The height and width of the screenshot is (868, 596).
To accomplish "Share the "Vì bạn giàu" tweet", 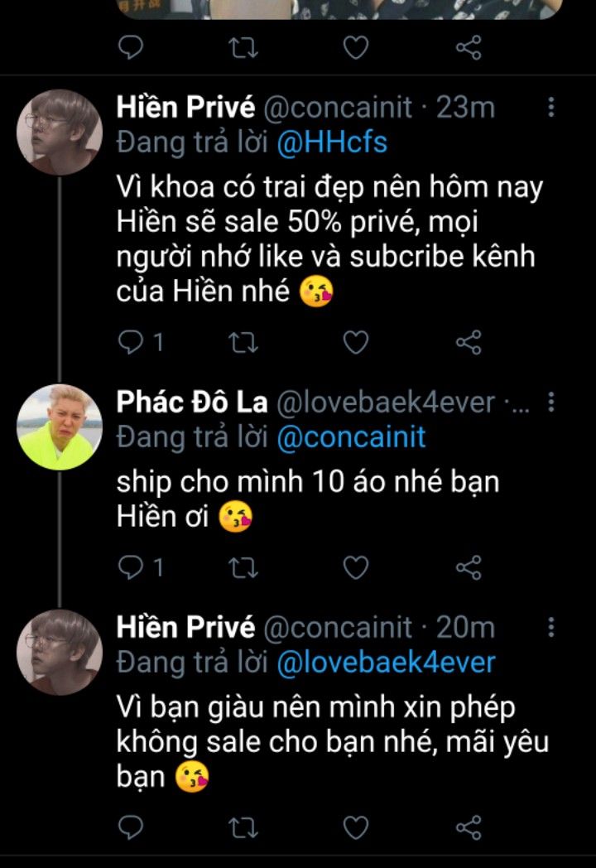I will [x=469, y=827].
